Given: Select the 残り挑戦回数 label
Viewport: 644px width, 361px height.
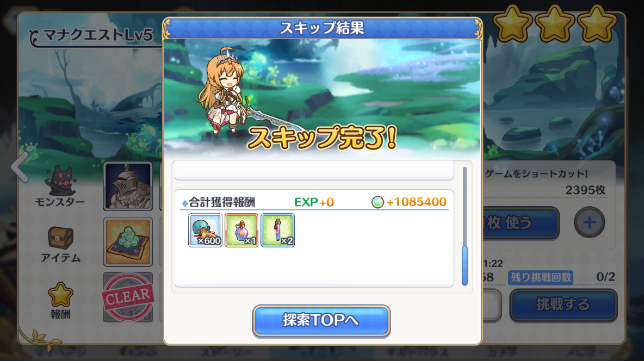Looking at the screenshot, I should (541, 277).
